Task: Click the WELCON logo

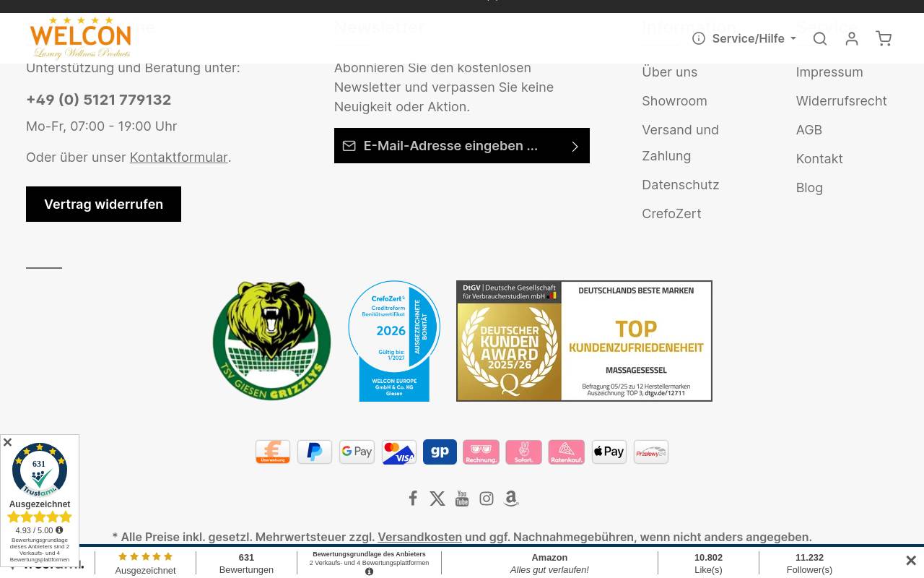Action: tap(81, 38)
